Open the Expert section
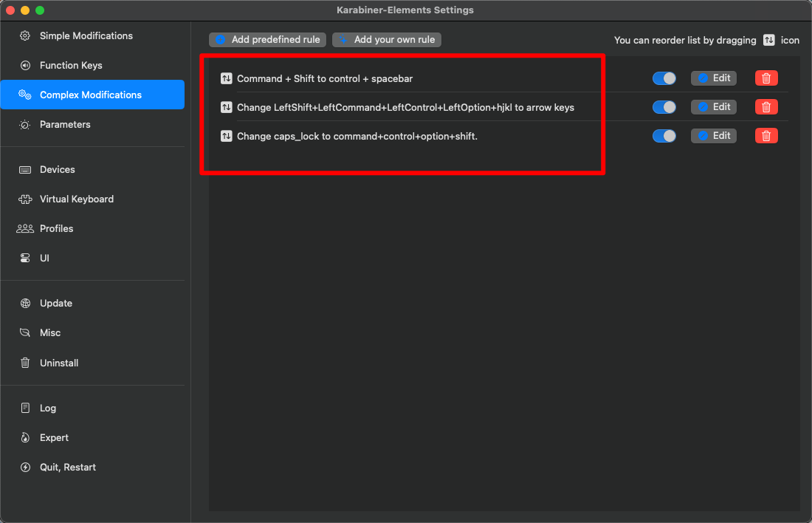The image size is (812, 523). click(92, 437)
